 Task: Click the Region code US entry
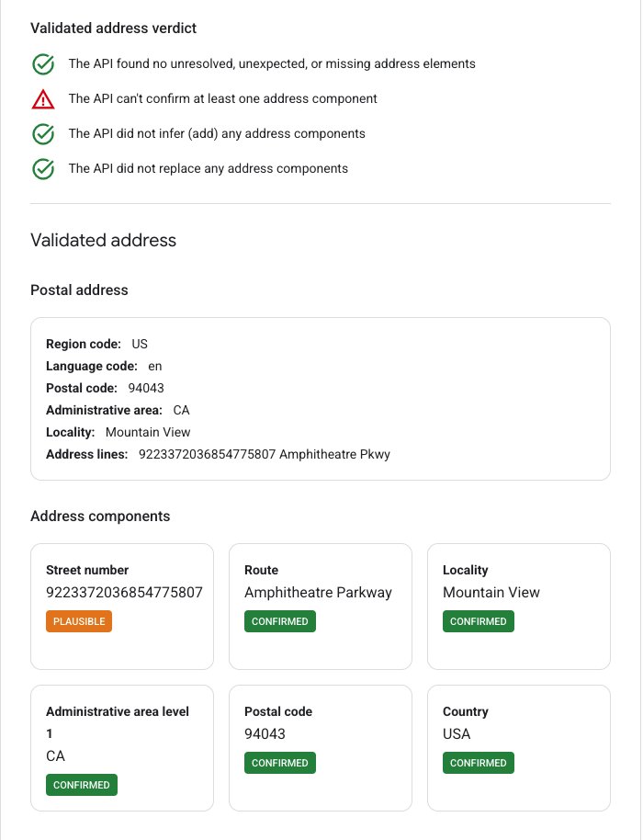[96, 344]
